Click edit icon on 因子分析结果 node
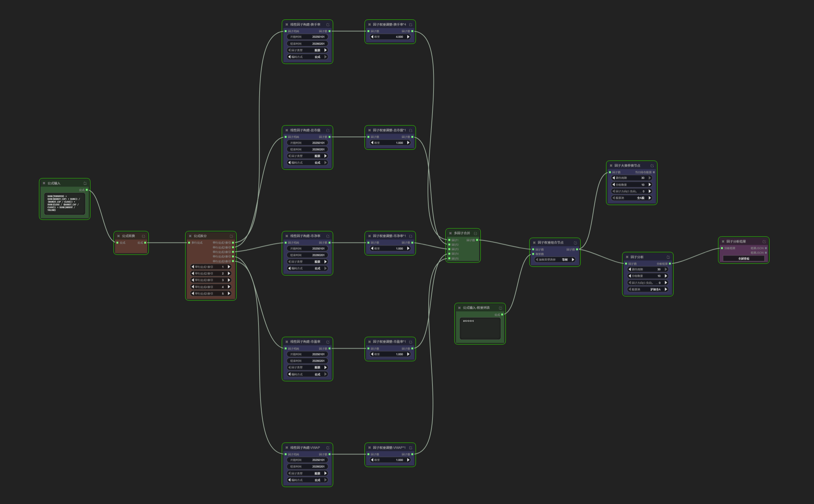This screenshot has width=814, height=504. click(764, 241)
